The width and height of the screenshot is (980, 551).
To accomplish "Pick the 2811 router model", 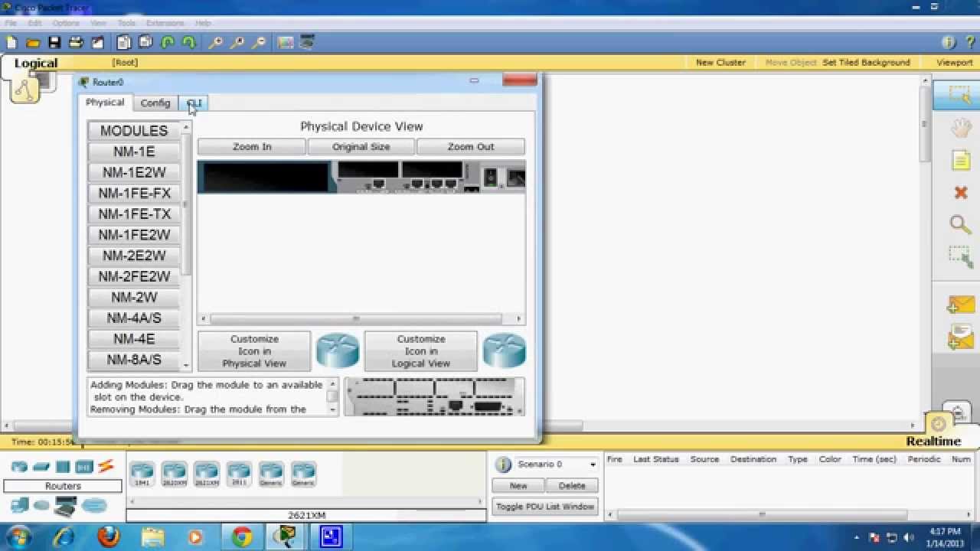I will point(239,474).
